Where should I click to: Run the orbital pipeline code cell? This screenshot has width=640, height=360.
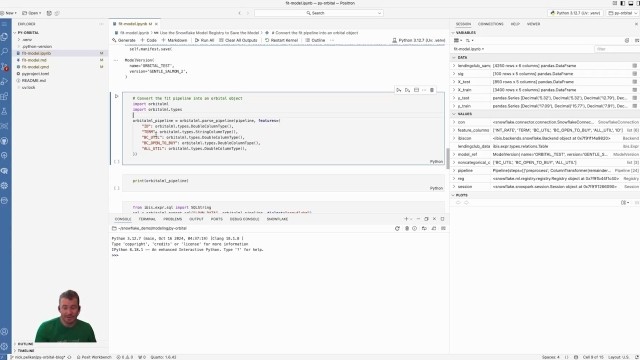coord(116,96)
